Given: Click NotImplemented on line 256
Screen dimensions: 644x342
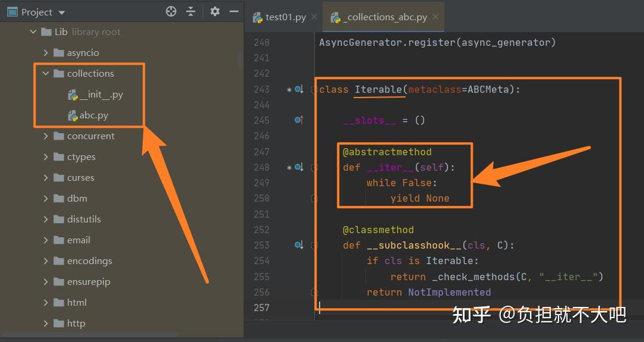Looking at the screenshot, I should 449,292.
